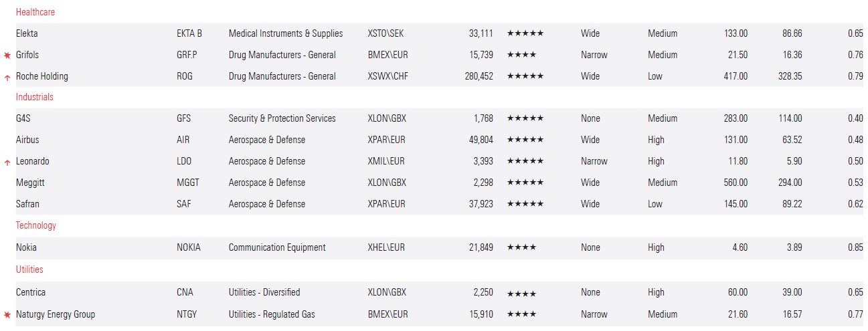Select the Healthcare sector heading
This screenshot has width=868, height=331.
35,12
